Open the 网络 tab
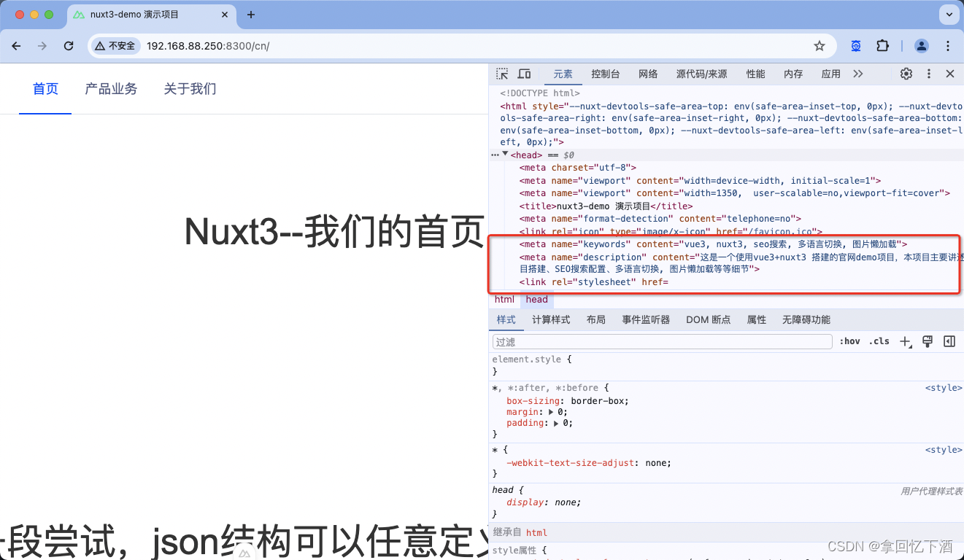 click(x=648, y=74)
